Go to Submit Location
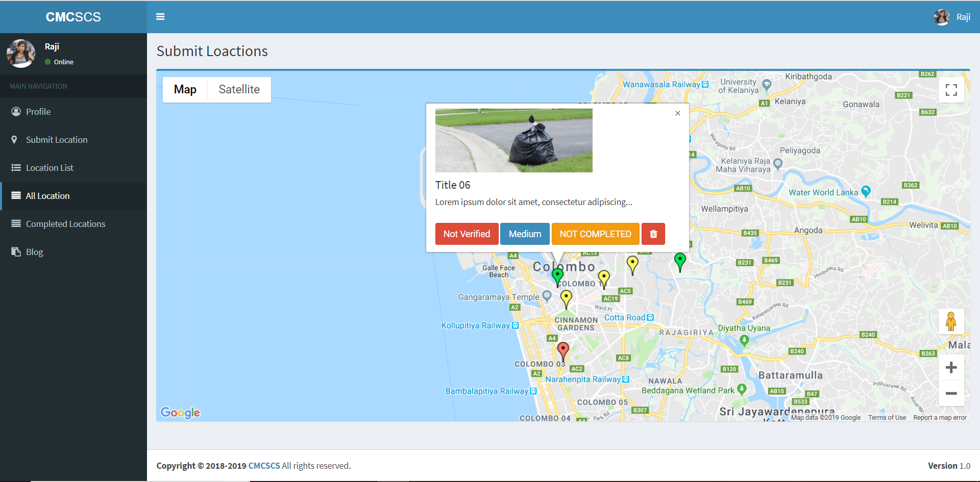 pyautogui.click(x=73, y=140)
